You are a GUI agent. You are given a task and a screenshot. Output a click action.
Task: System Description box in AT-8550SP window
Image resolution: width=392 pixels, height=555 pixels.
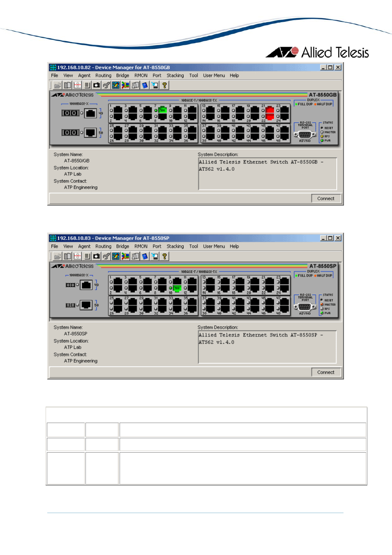tap(267, 347)
